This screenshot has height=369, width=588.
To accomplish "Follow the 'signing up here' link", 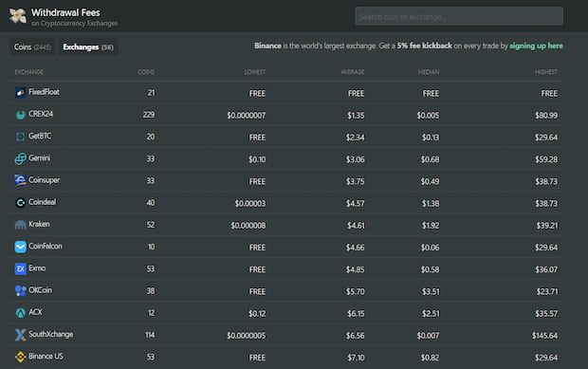I will 536,46.
